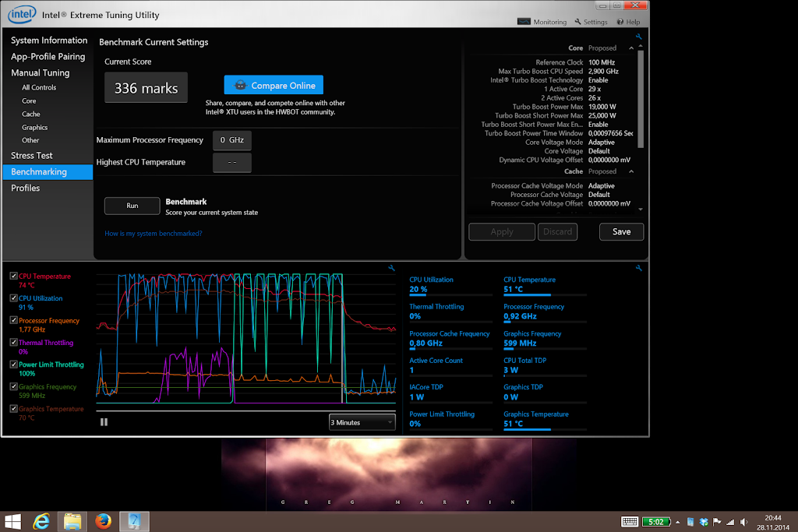Click wrench icon above the monitoring graph
This screenshot has width=798, height=532.
[391, 267]
